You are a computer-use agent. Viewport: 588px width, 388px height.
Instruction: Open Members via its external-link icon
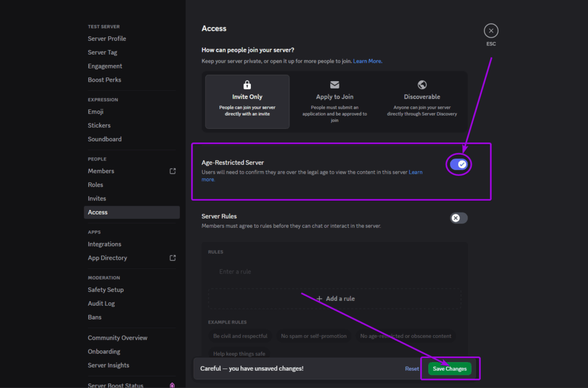tap(172, 171)
